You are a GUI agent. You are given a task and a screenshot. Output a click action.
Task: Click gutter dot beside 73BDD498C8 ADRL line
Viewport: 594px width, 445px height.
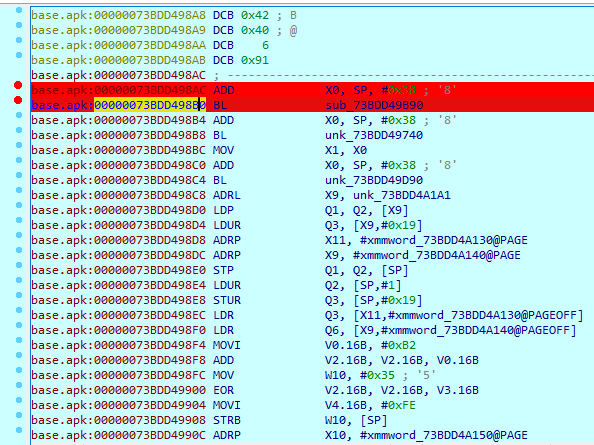[19, 190]
